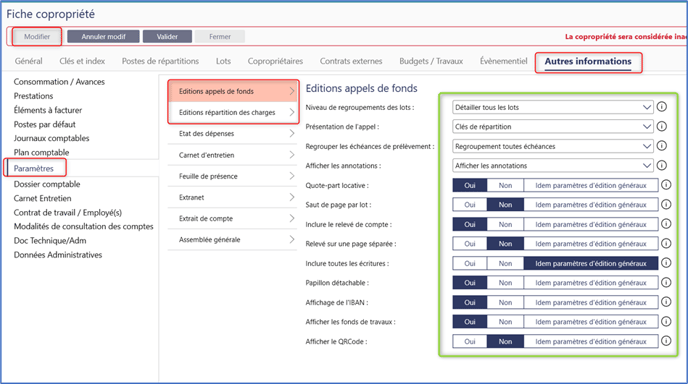View info for Relevé sur une page séparée
Screen dimensions: 688x384
pyautogui.click(x=666, y=244)
